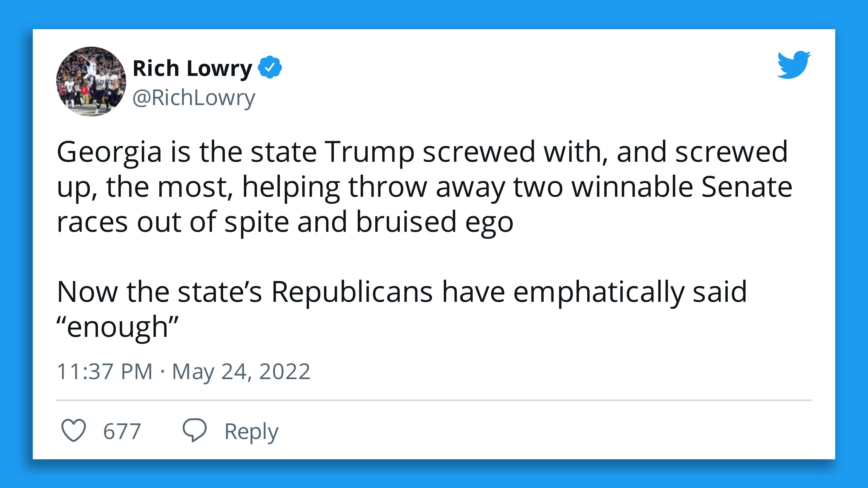View the 677 likes count
Screen dimensions: 868x488
122,432
